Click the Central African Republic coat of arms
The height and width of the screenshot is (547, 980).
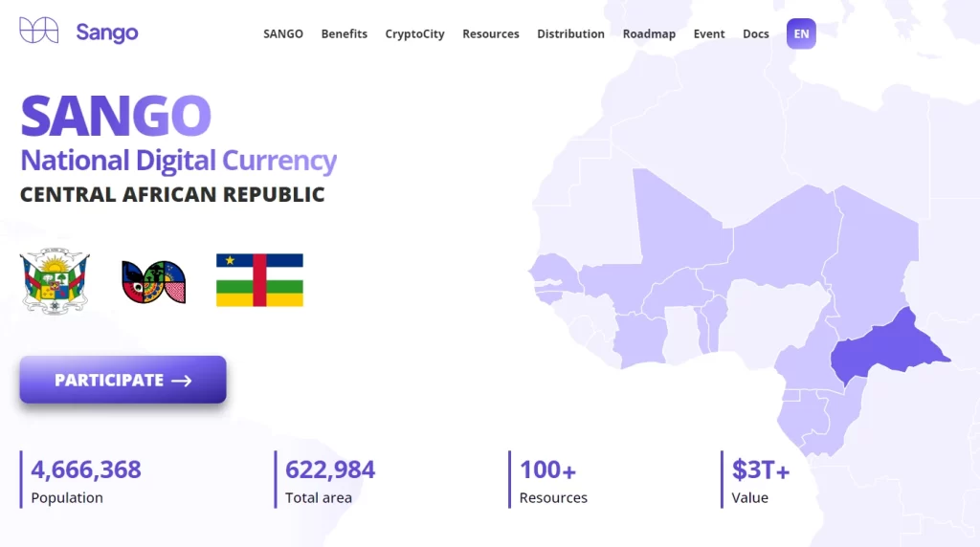pyautogui.click(x=55, y=280)
